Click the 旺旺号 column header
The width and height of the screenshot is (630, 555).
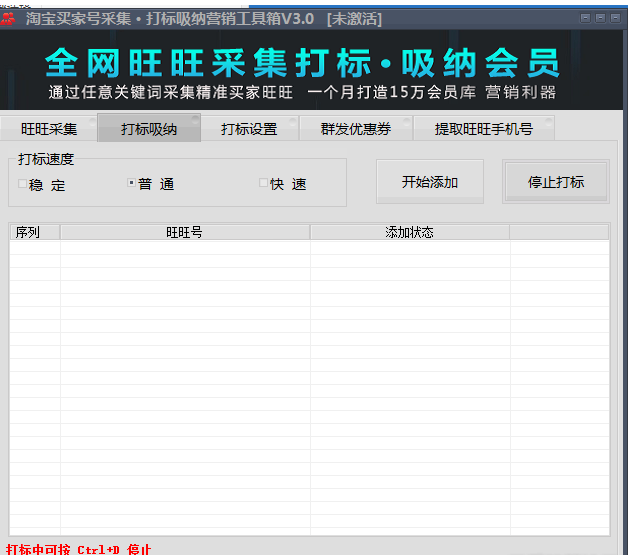(x=185, y=232)
